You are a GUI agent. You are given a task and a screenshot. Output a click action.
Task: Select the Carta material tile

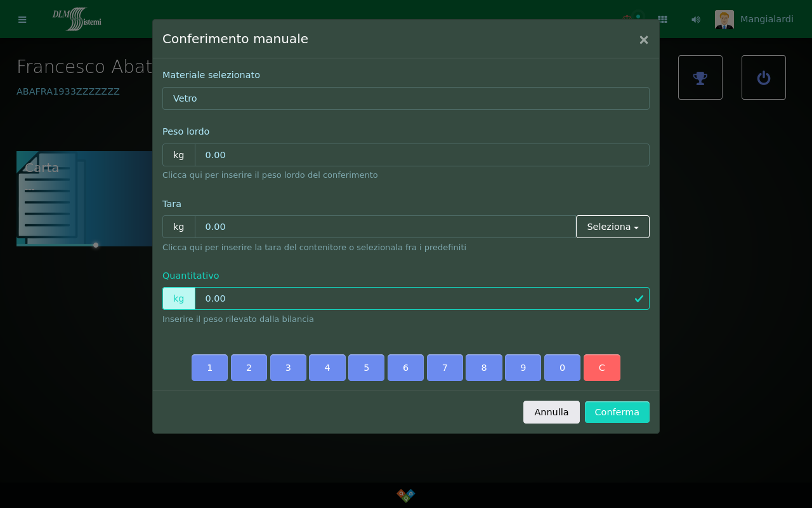click(84, 198)
